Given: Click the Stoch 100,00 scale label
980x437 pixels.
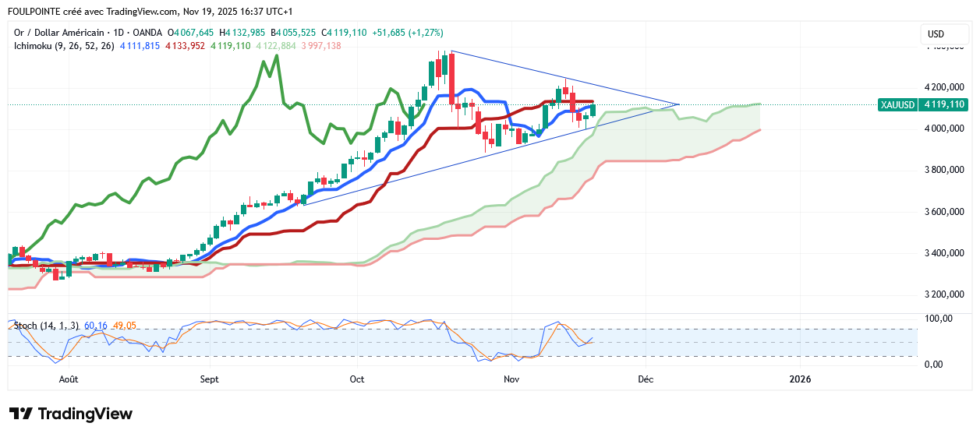Looking at the screenshot, I should 938,319.
